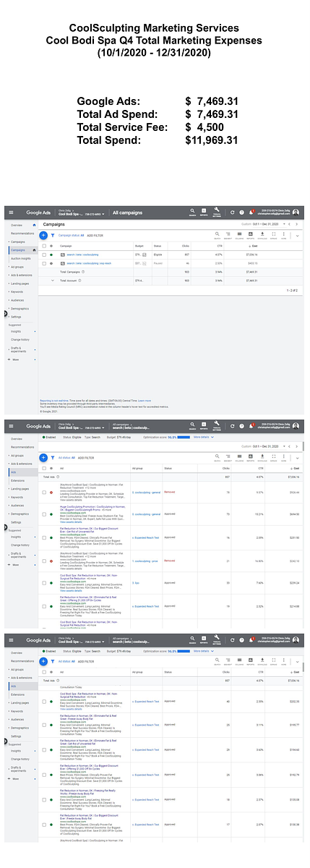Click ADD FILTER in the Campaigns view
Image resolution: width=310 pixels, height=868 pixels.
93,235
